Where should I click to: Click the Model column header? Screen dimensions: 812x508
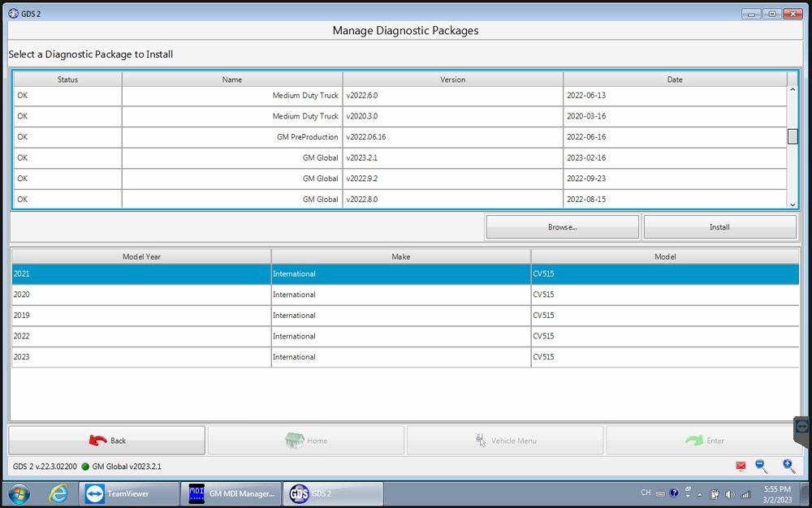pyautogui.click(x=665, y=256)
